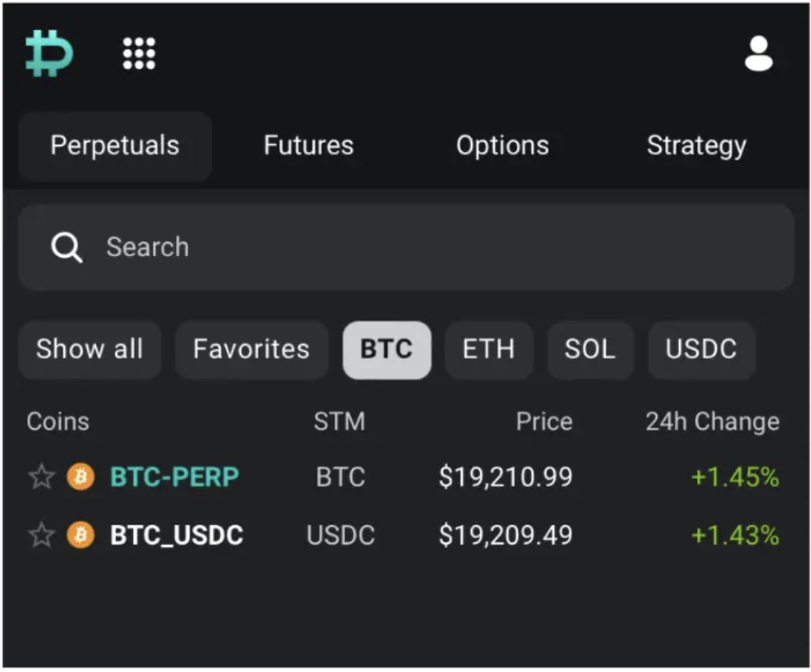Enable the ETH filter chip

489,349
